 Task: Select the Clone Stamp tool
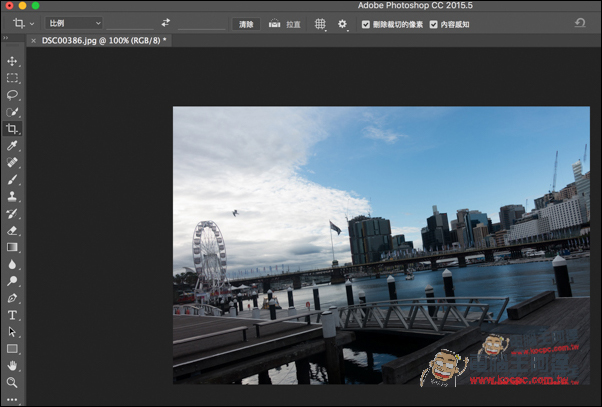pyautogui.click(x=12, y=196)
